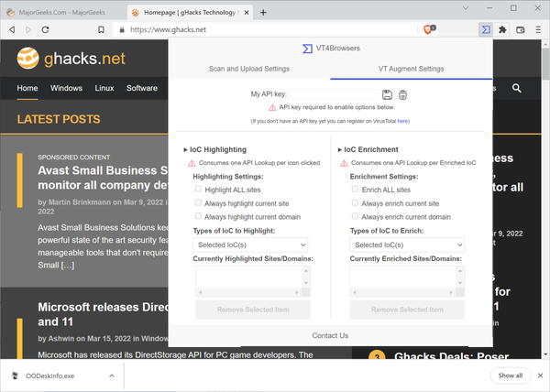Click right arrow of Highlighted Sites horizontal scrollbar

[x=297, y=292]
